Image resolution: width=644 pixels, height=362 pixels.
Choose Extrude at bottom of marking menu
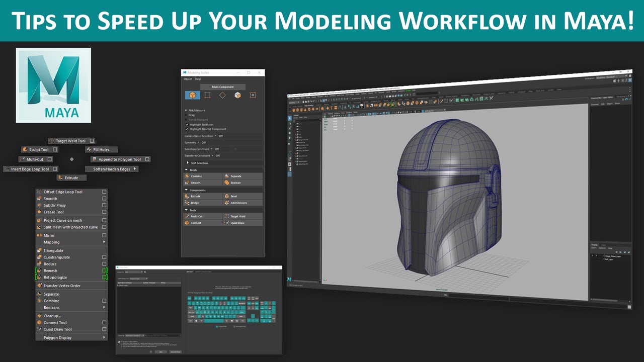[71, 177]
